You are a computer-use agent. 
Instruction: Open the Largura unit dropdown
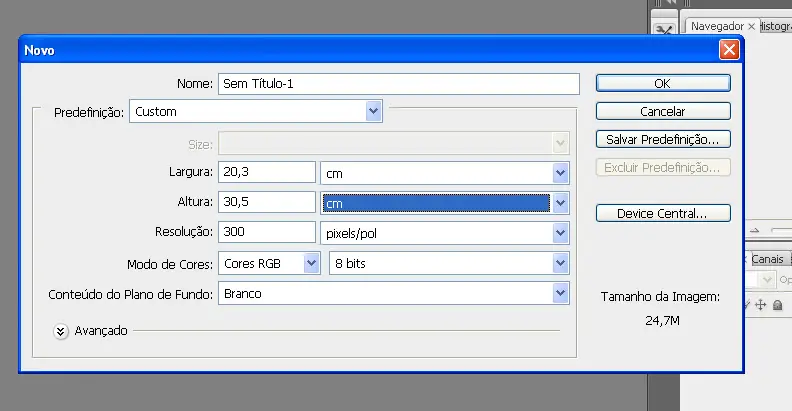click(x=560, y=173)
